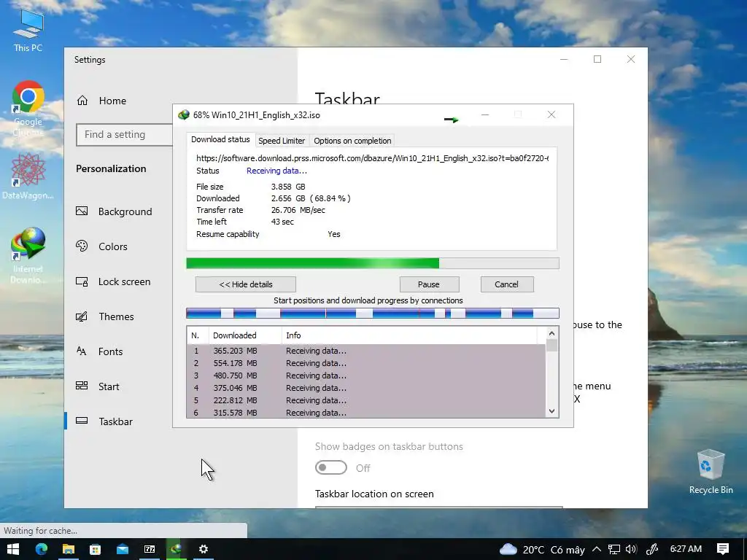
Task: Click the Find a setting search box
Action: (124, 135)
